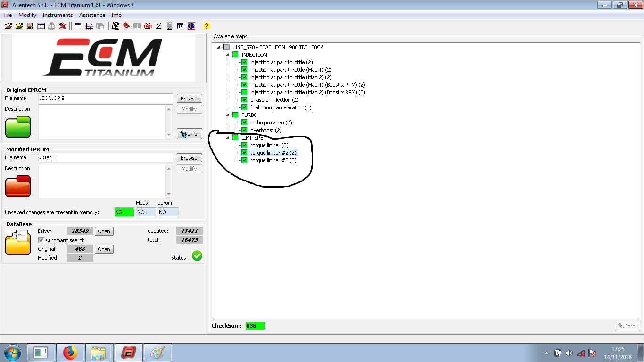Screen dimensions: 644x362
Task: Click the Modified EPROM file name field
Action: coord(106,158)
